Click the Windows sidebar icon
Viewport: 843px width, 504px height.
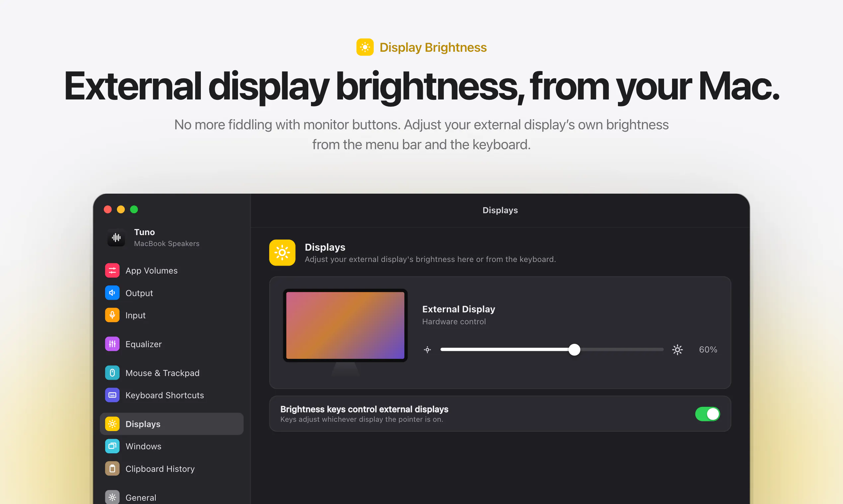coord(112,446)
